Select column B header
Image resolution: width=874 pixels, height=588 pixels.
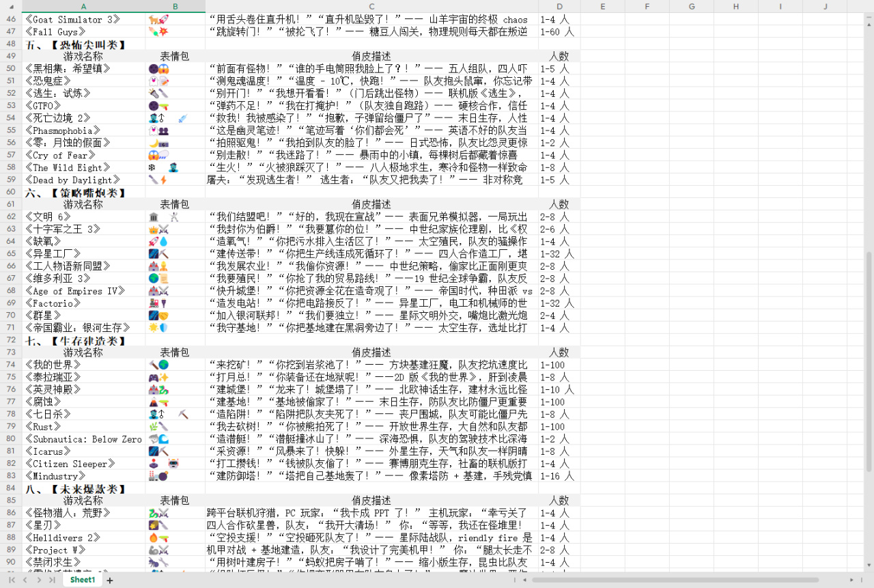tap(175, 6)
